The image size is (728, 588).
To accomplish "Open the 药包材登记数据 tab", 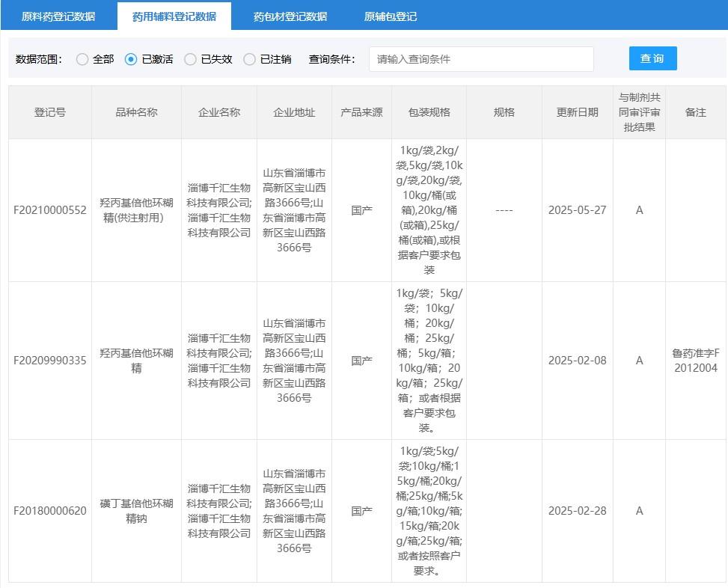I will pos(290,16).
